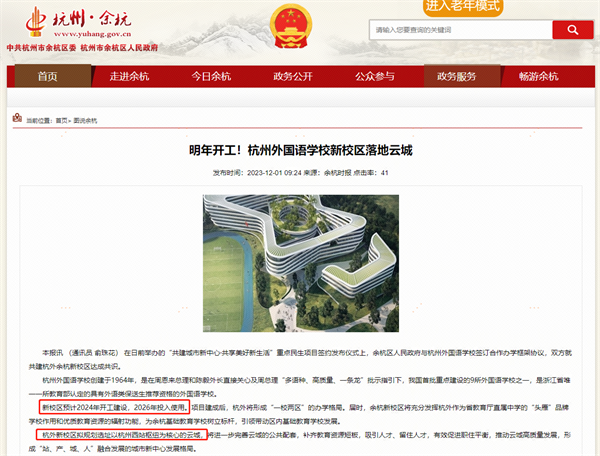Click the highlighted 杭州西站枢纽 sentence
600x456 pixels.
pyautogui.click(x=122, y=435)
